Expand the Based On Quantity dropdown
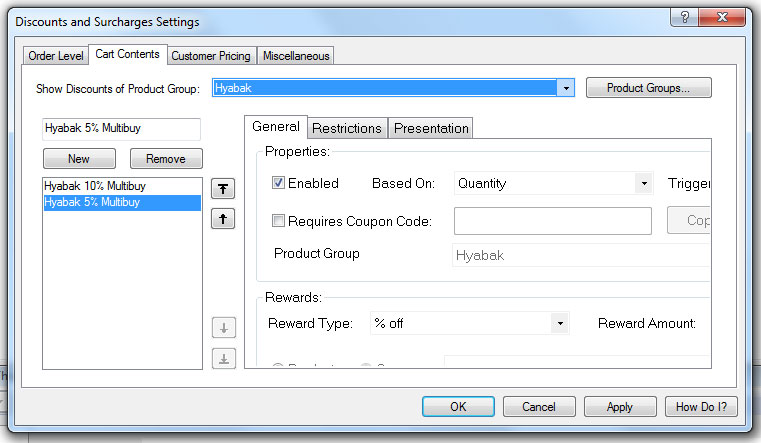Viewport: 761px width, 443px height. (x=644, y=183)
